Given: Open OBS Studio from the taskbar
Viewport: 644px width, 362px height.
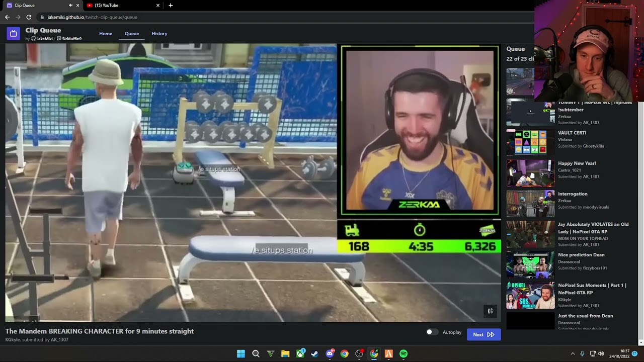Looking at the screenshot, I should [359, 353].
